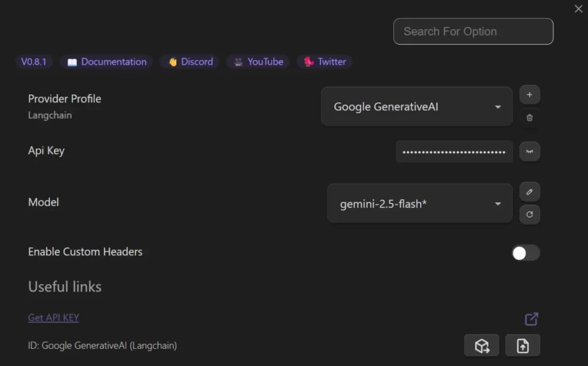Close the settings panel
Screen dimensions: 588x366
(x=578, y=9)
